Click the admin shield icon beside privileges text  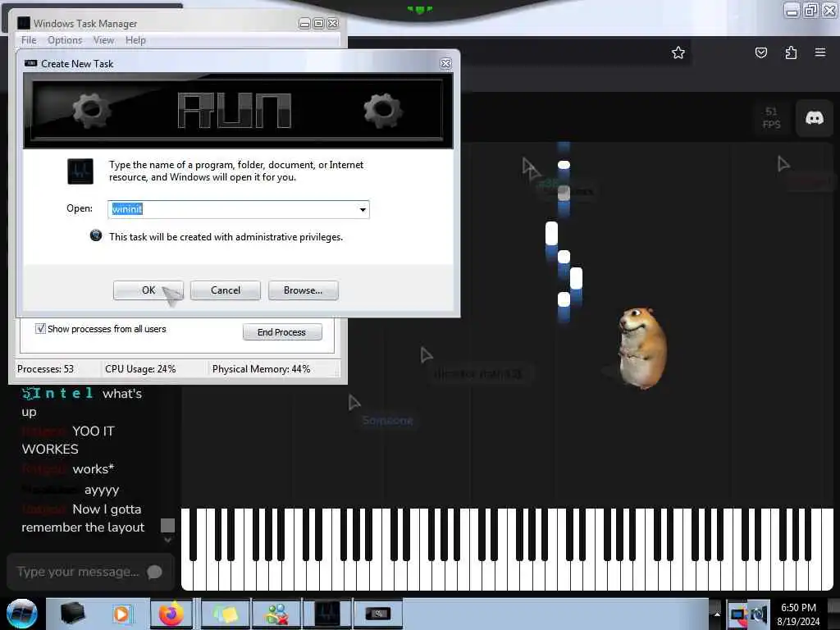pos(96,235)
